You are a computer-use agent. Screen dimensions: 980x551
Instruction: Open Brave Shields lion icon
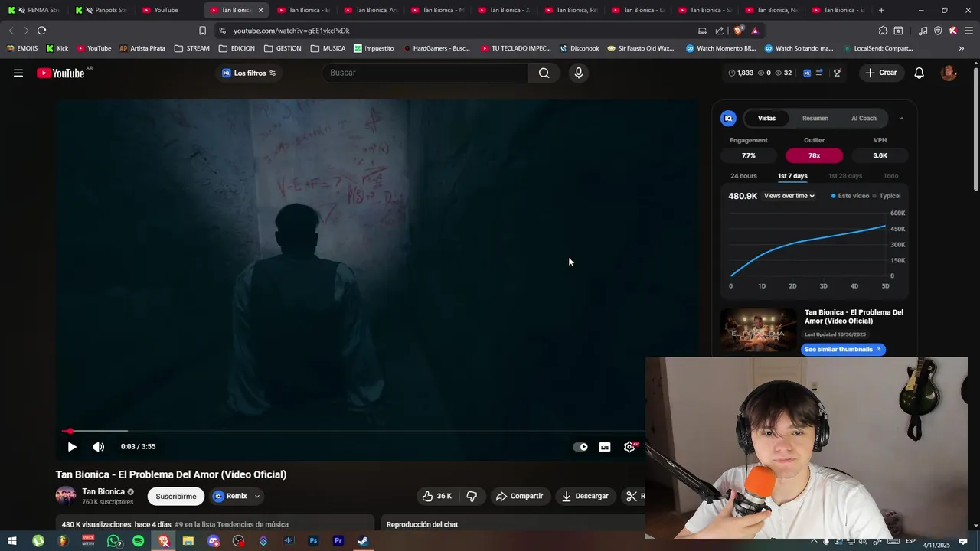tap(738, 31)
